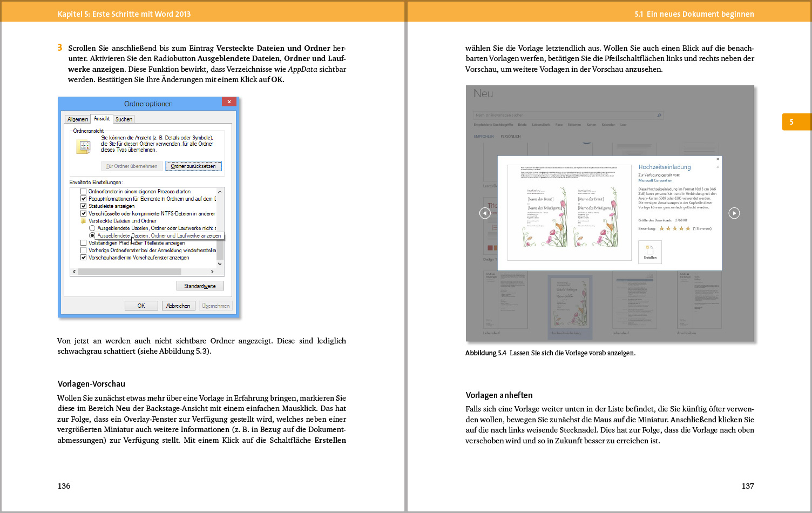Screen dimensions: 812x513
Task: Click the page number 137
Action: point(748,486)
